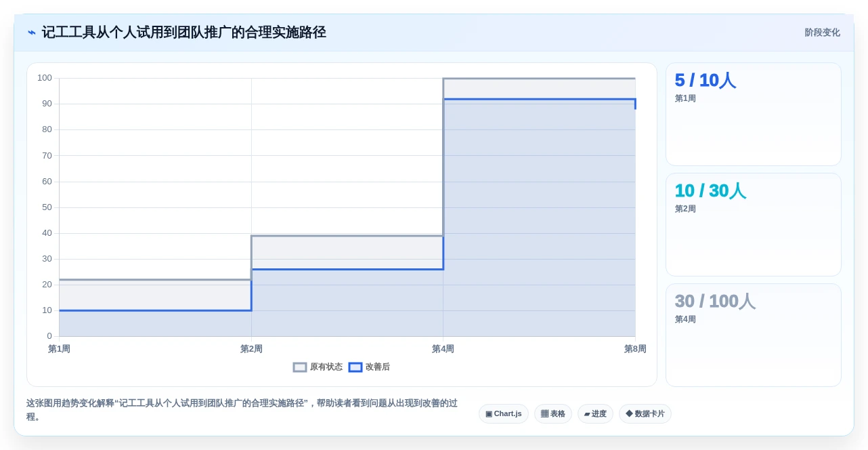Click the 0 y-axis tick label
Viewport: 868px width, 450px height.
pyautogui.click(x=49, y=336)
